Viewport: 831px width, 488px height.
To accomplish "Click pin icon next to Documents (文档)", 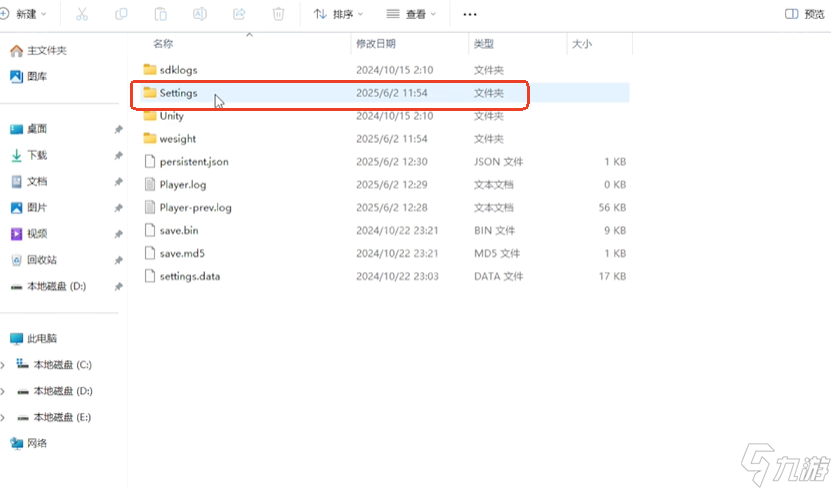I will [118, 182].
